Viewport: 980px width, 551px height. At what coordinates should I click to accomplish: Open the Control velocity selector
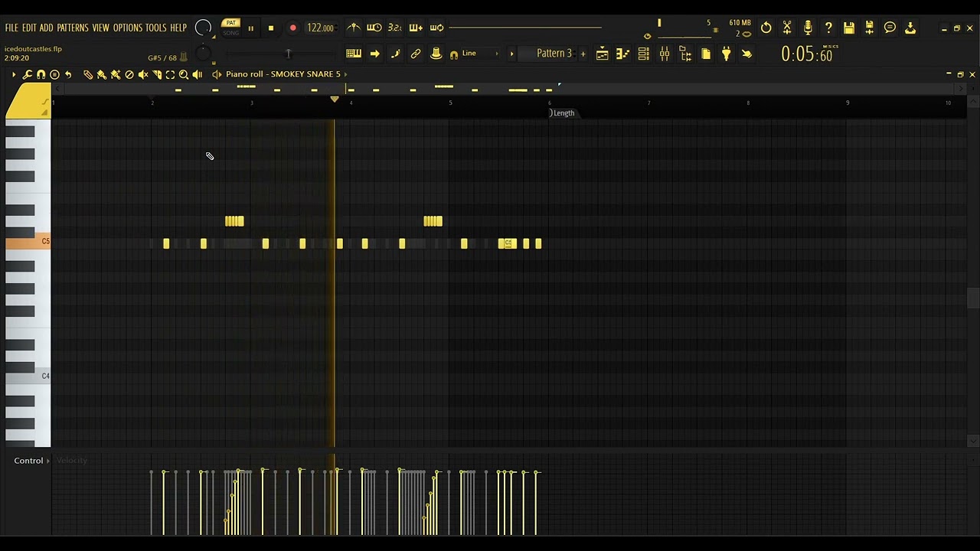click(31, 461)
